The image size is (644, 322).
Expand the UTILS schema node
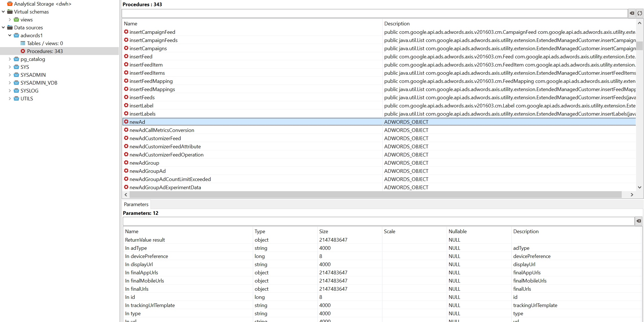[10, 99]
